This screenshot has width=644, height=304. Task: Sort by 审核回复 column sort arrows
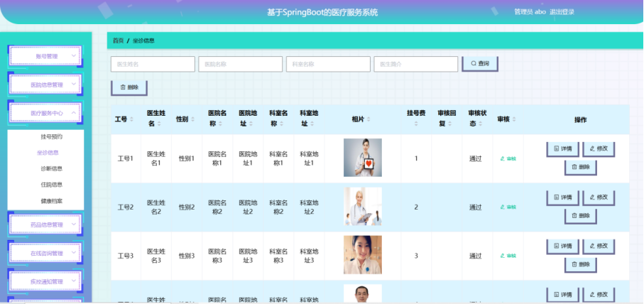tap(451, 124)
